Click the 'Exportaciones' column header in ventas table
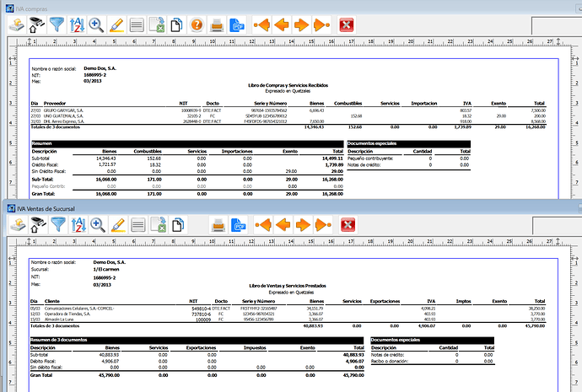This screenshot has height=392, width=582. pos(385,301)
